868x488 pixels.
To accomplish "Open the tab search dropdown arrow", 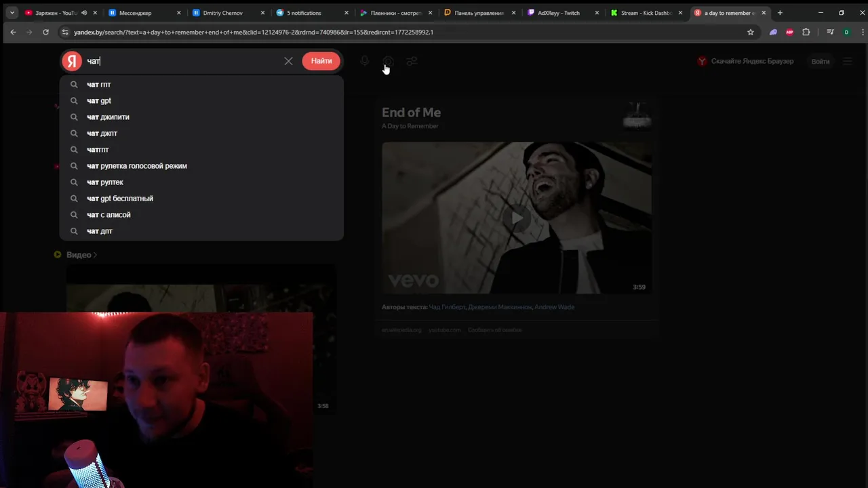I will click(12, 12).
